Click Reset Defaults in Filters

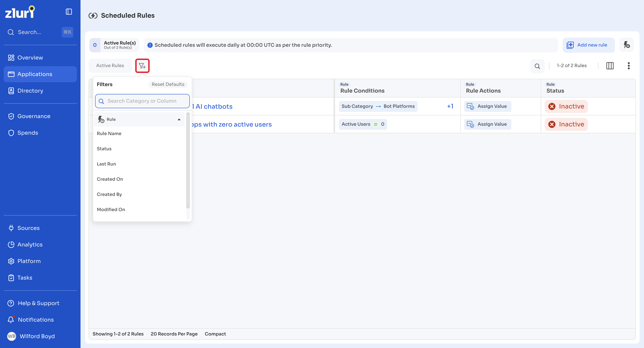point(168,85)
